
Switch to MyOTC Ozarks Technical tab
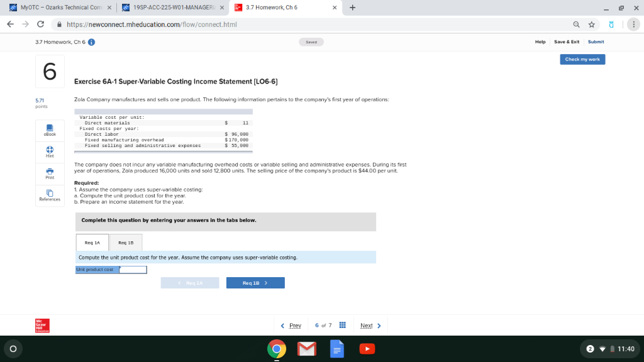[x=60, y=8]
